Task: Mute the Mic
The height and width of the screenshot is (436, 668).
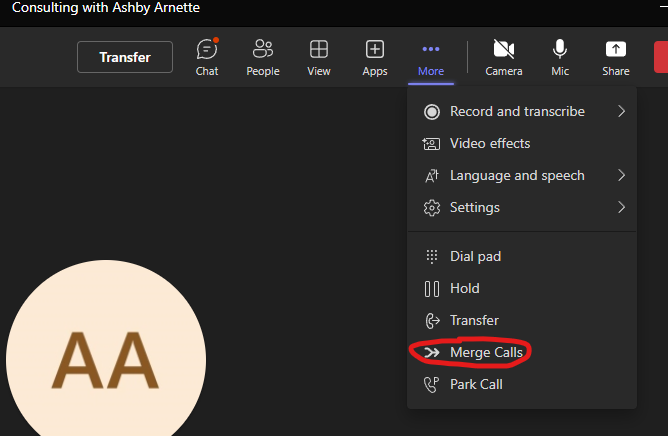Action: [560, 58]
